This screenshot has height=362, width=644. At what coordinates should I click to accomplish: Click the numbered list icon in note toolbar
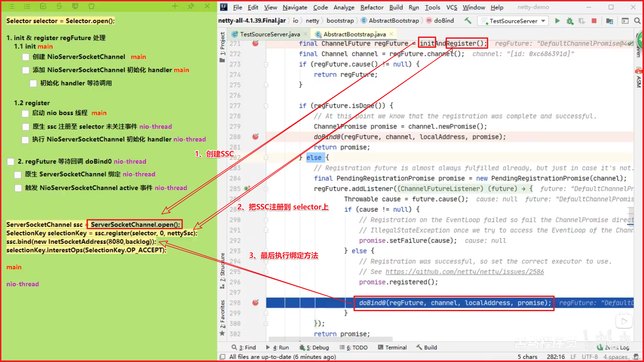27,6
